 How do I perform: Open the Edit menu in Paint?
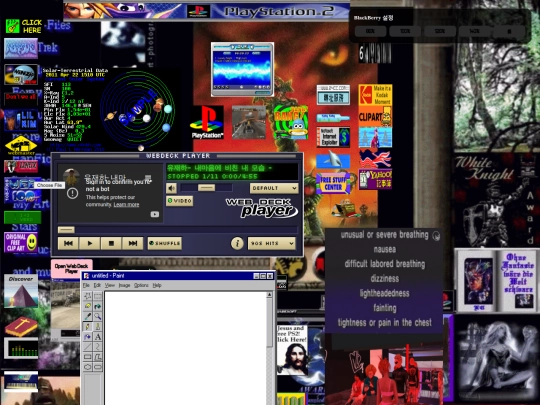97,285
